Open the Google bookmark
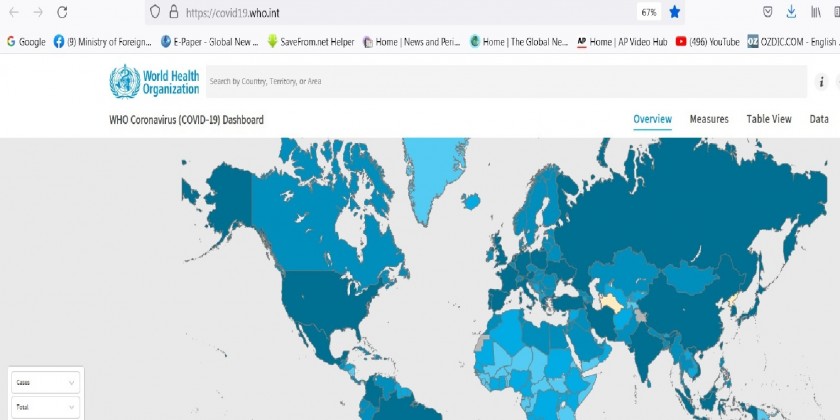Viewport: 840px width, 420px height. (x=26, y=42)
